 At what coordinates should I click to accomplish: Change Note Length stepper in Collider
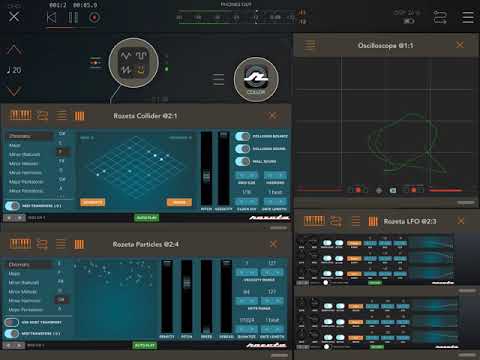[x=275, y=201]
